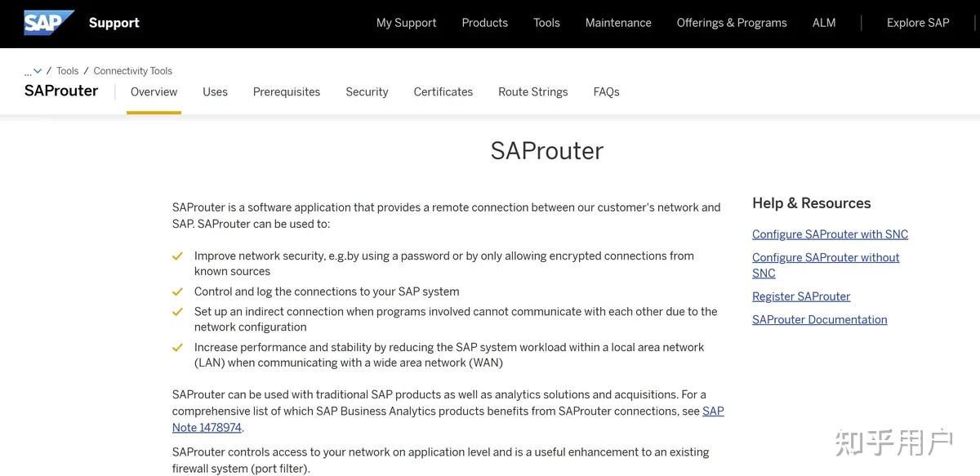View the Route Strings tab

(x=532, y=91)
